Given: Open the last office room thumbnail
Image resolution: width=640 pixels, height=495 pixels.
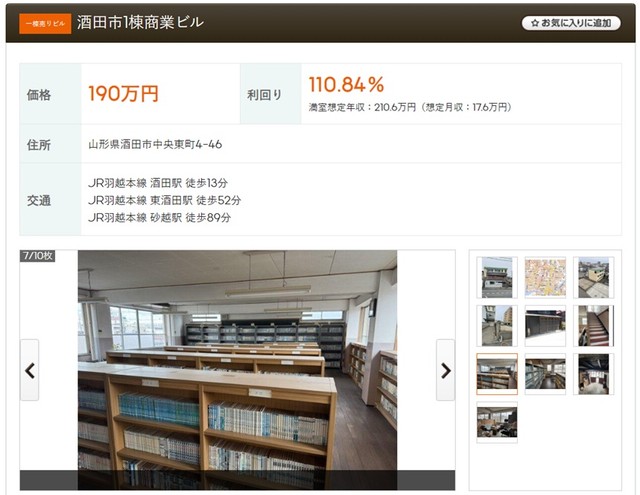Looking at the screenshot, I should point(497,422).
